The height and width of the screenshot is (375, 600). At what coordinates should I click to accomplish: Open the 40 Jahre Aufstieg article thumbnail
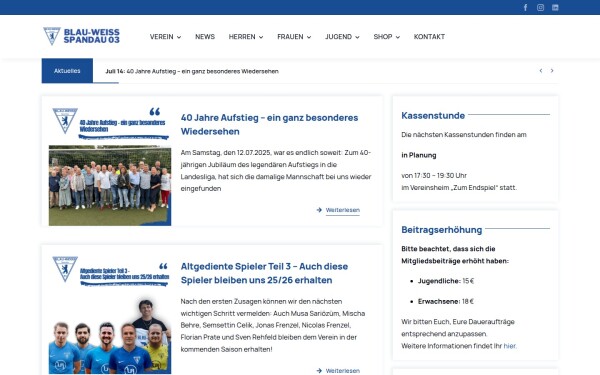(x=110, y=165)
